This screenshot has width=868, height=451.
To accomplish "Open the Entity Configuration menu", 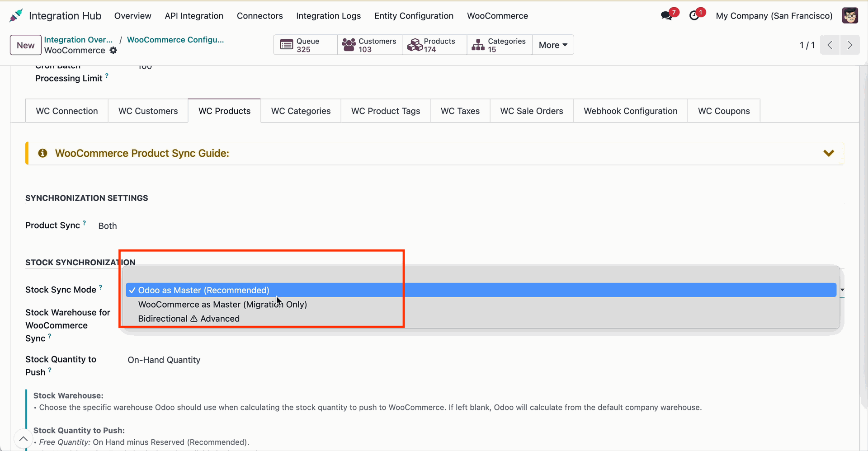I will [x=414, y=16].
